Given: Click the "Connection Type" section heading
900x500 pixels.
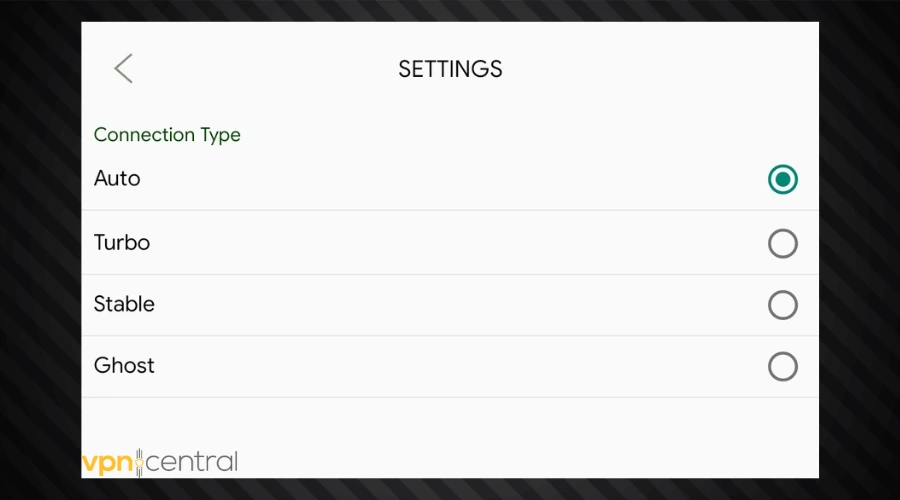Looking at the screenshot, I should click(x=167, y=134).
